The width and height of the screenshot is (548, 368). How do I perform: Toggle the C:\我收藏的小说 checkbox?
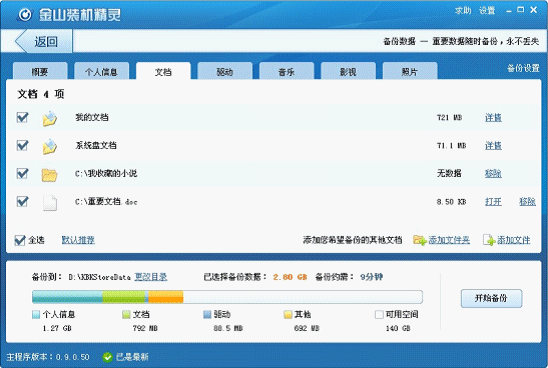22,173
